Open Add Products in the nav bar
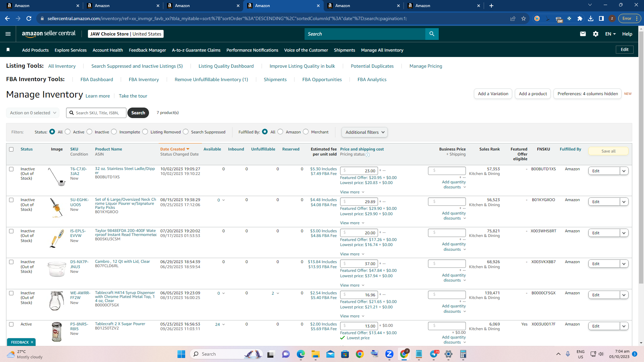 coord(35,50)
